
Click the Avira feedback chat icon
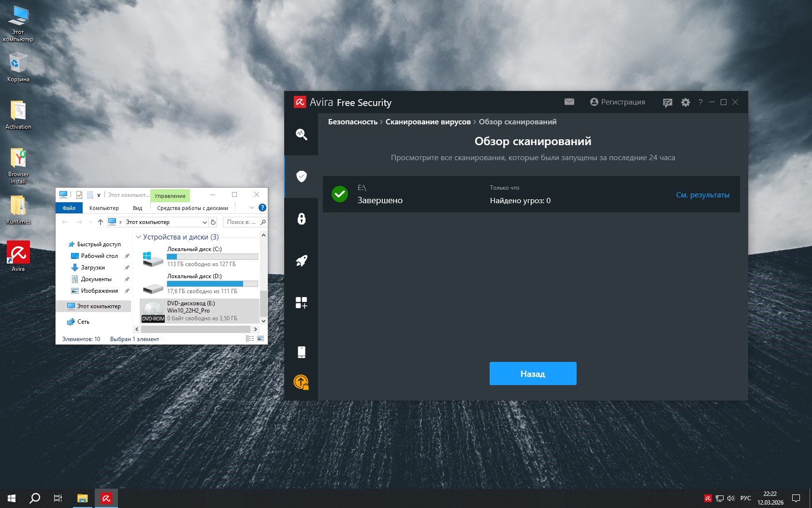(667, 103)
